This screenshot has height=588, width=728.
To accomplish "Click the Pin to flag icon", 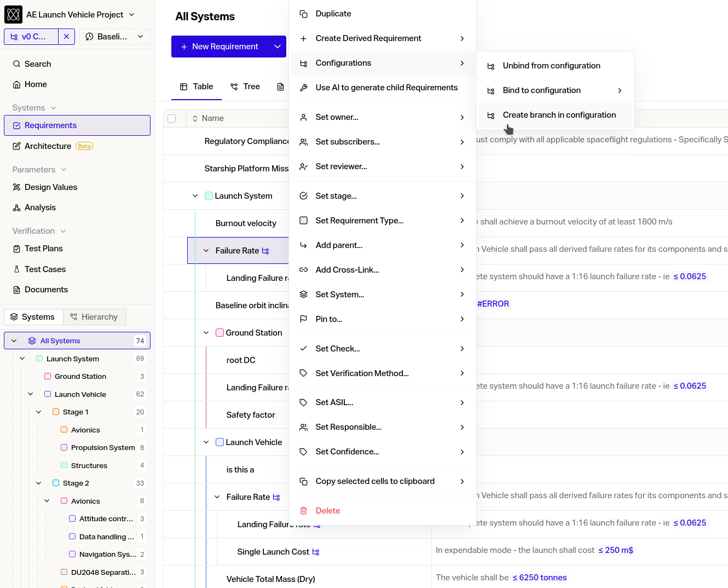I will pyautogui.click(x=304, y=319).
